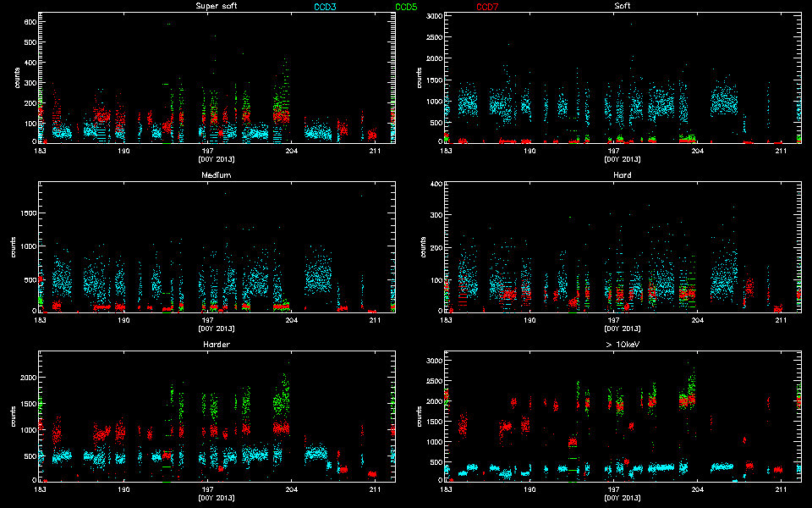Image resolution: width=812 pixels, height=508 pixels.
Task: Click the cyan CCD3 legend label
Action: click(x=325, y=7)
